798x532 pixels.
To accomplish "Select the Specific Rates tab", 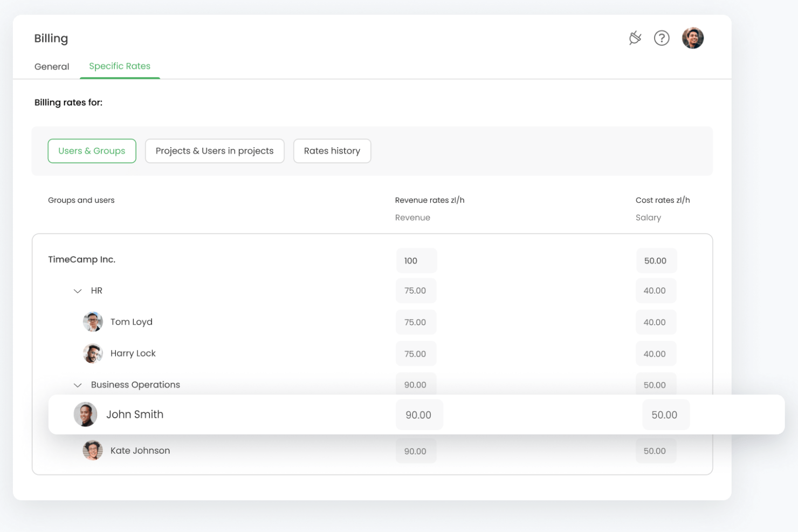I will point(120,66).
